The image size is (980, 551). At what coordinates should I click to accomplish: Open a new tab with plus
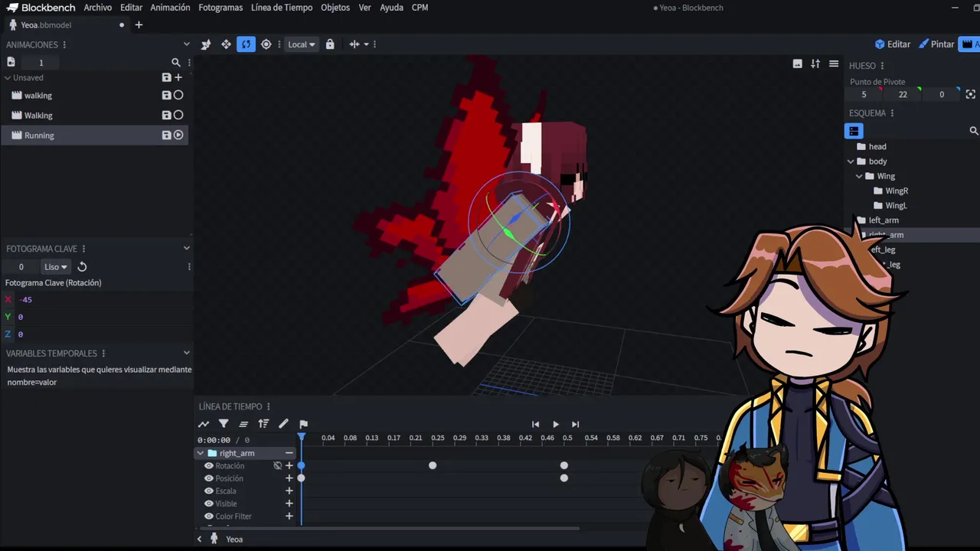click(139, 24)
